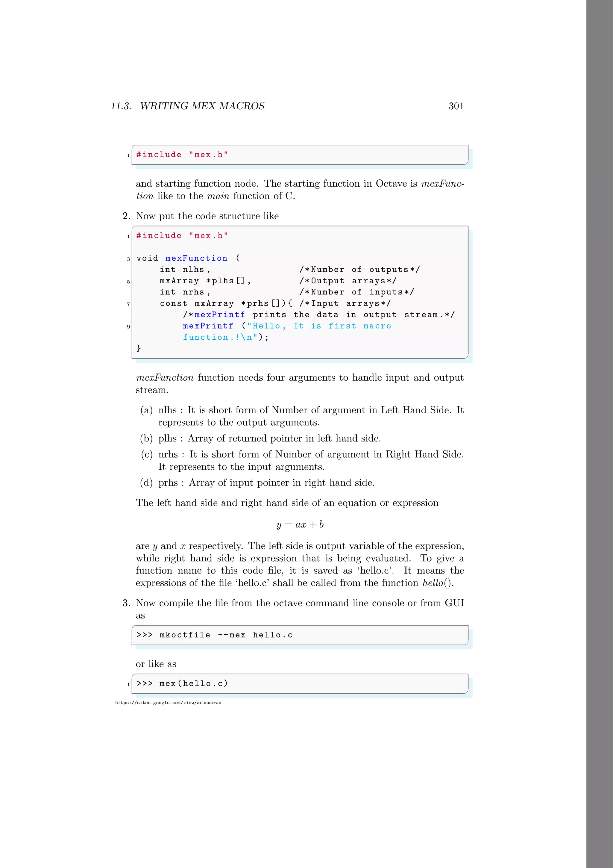Click 'The left hand side and right hand side' sentence
This screenshot has height=868, width=613.
point(287,503)
